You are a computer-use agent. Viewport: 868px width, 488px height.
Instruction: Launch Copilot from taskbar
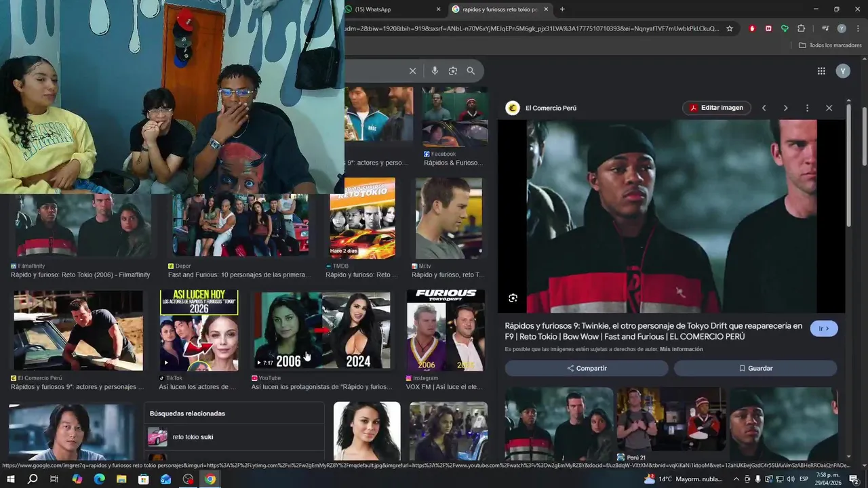77,479
